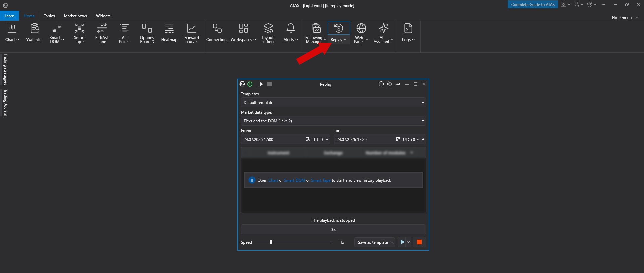The image size is (644, 273).
Task: Open the Trading strategies side panel
Action: coord(5,69)
